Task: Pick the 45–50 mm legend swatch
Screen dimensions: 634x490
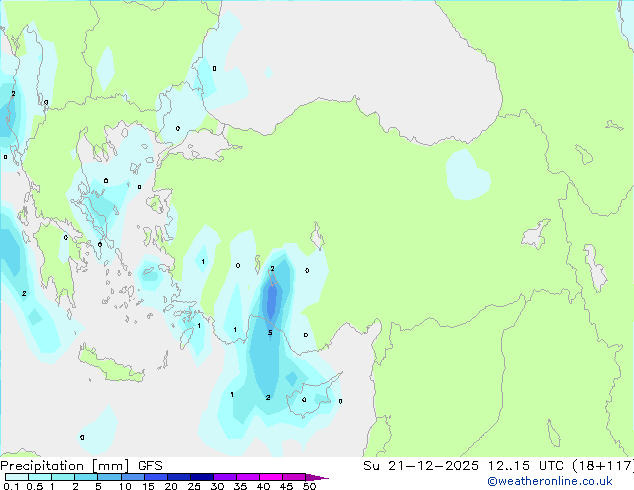Action: tap(294, 477)
